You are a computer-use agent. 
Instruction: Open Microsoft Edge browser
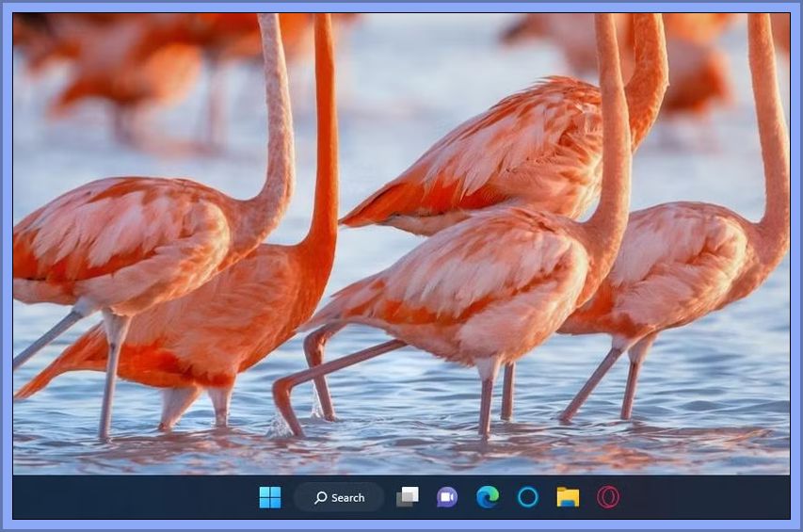point(488,497)
